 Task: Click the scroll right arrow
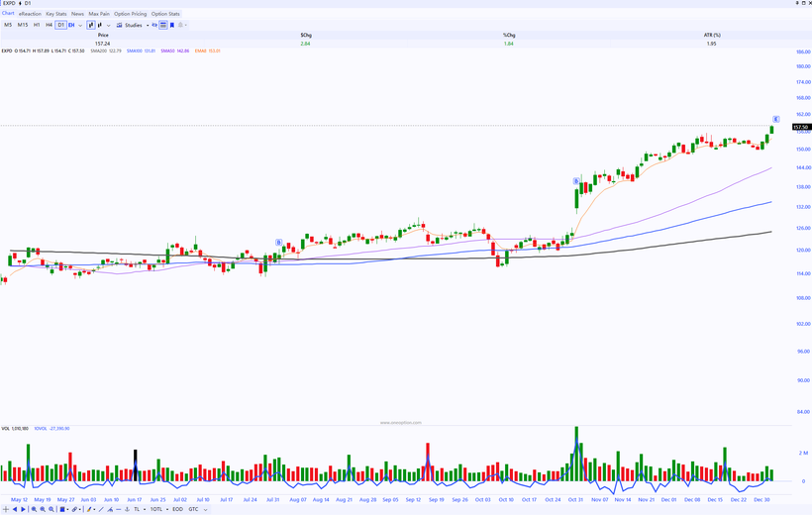click(x=23, y=509)
